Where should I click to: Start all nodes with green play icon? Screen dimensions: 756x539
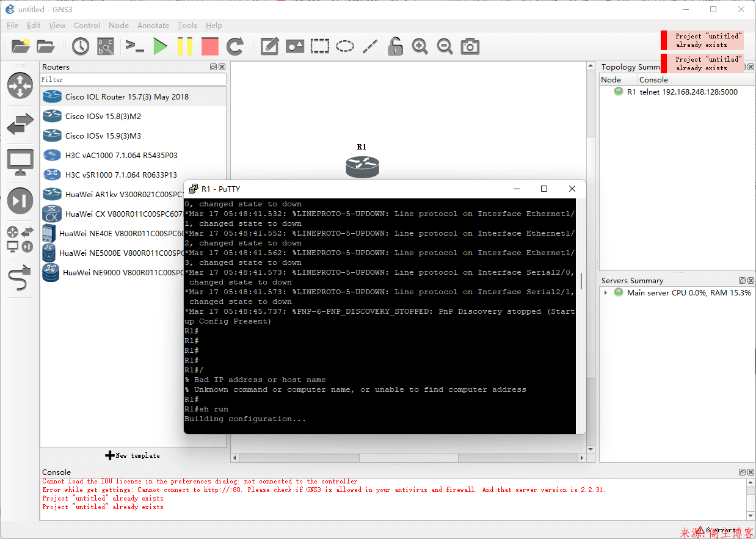[x=160, y=46]
